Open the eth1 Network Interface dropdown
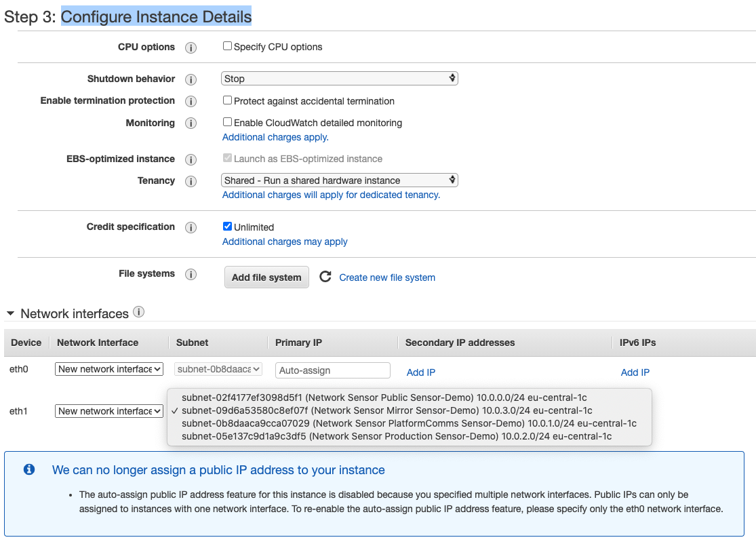 coord(109,411)
